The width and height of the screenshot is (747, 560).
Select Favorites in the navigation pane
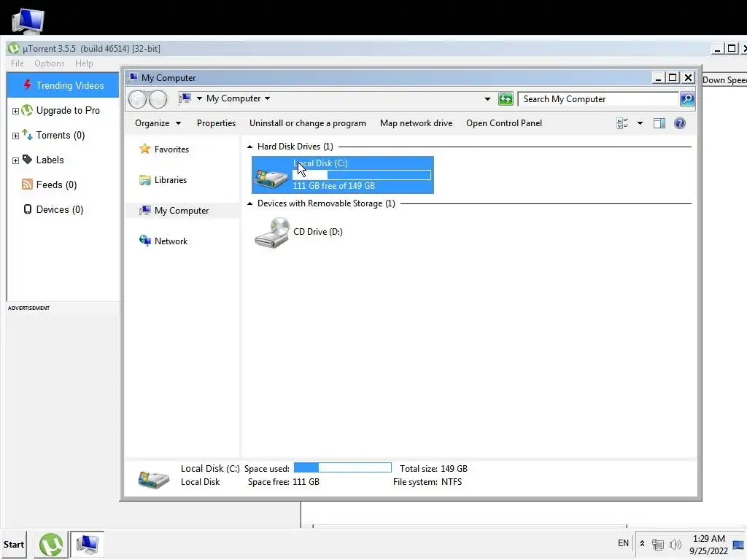(x=171, y=149)
